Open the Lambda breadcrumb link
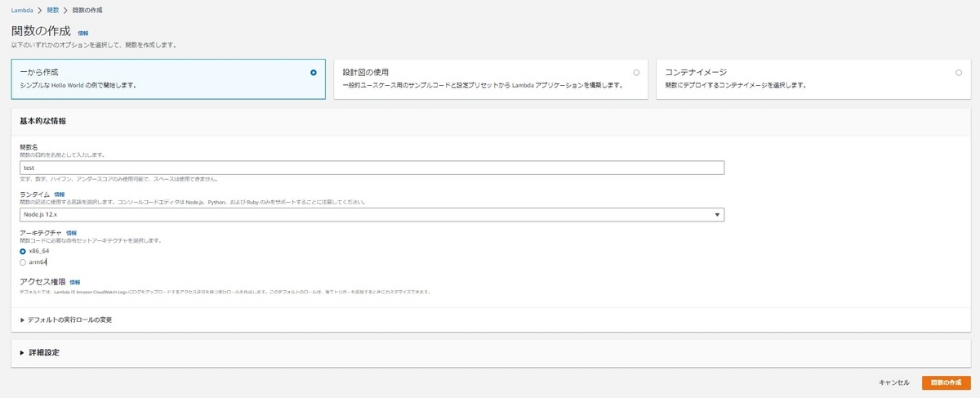 point(22,10)
